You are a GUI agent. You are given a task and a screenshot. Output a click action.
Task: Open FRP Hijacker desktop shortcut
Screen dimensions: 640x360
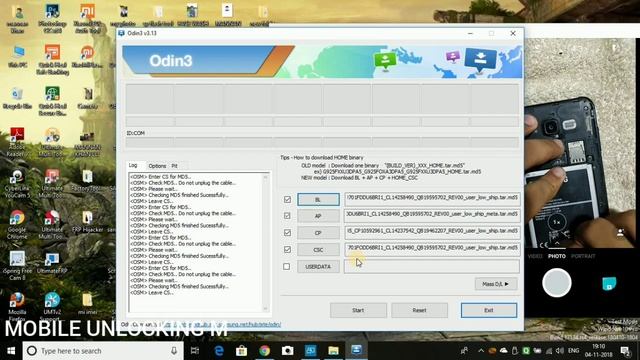tap(87, 222)
